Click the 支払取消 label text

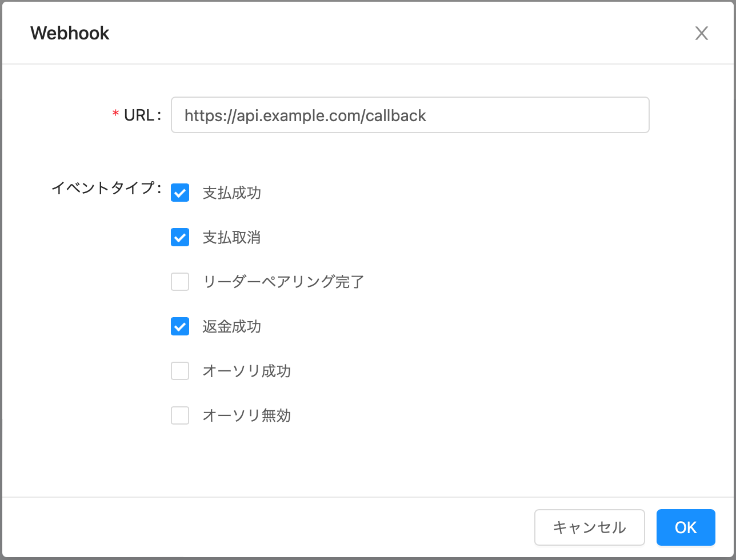pyautogui.click(x=231, y=237)
